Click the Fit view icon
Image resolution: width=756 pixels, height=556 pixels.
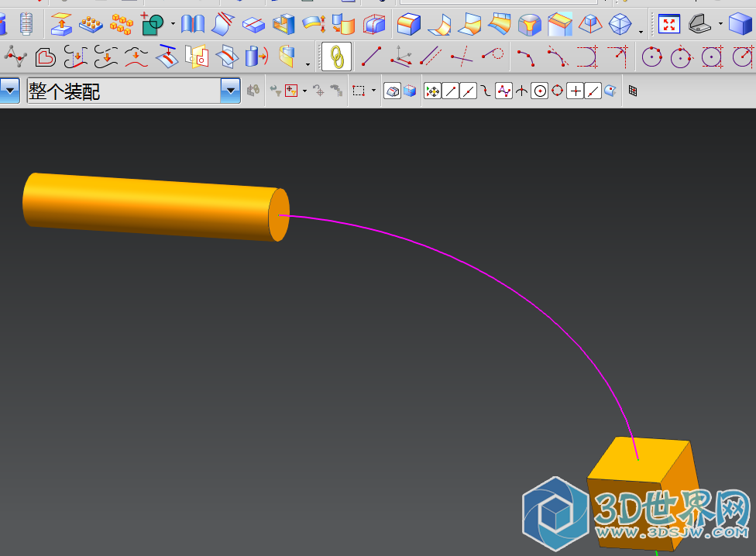click(x=669, y=23)
